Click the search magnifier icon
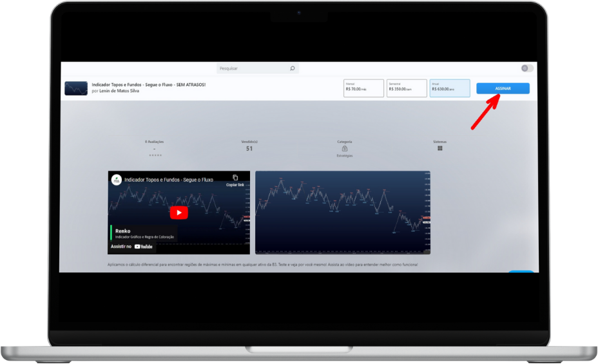The width and height of the screenshot is (598, 364). 292,68
